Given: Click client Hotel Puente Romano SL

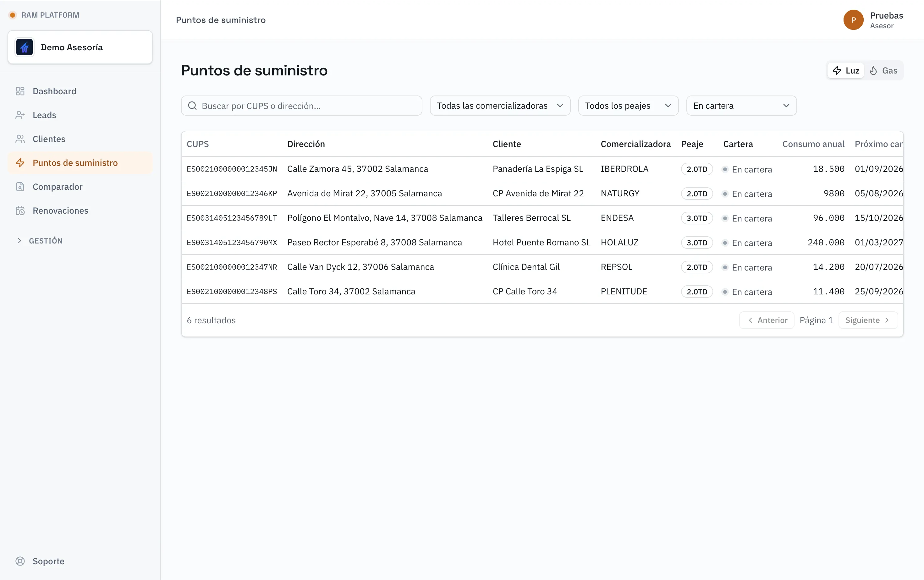Looking at the screenshot, I should click(542, 243).
